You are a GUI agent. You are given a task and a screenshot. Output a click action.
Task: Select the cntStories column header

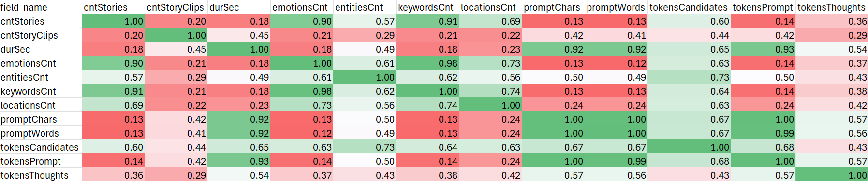[x=113, y=7]
